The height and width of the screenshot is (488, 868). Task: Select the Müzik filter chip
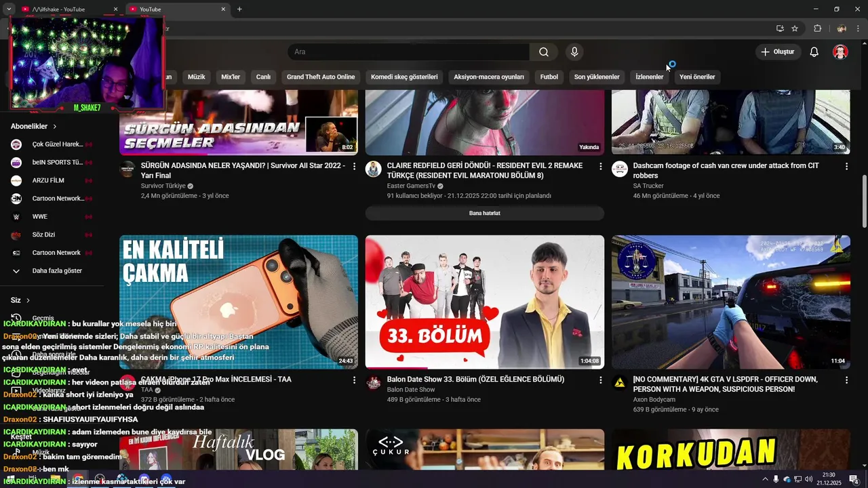(196, 77)
